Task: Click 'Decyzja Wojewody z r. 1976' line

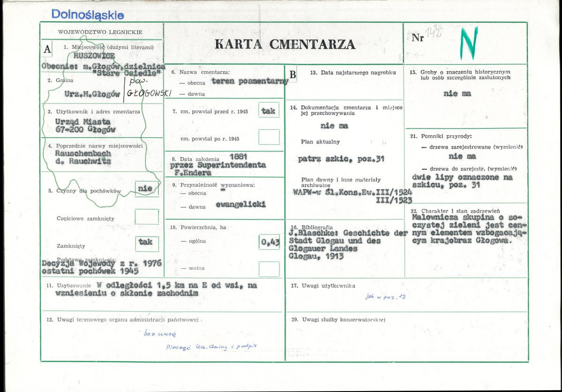Action: [x=102, y=263]
